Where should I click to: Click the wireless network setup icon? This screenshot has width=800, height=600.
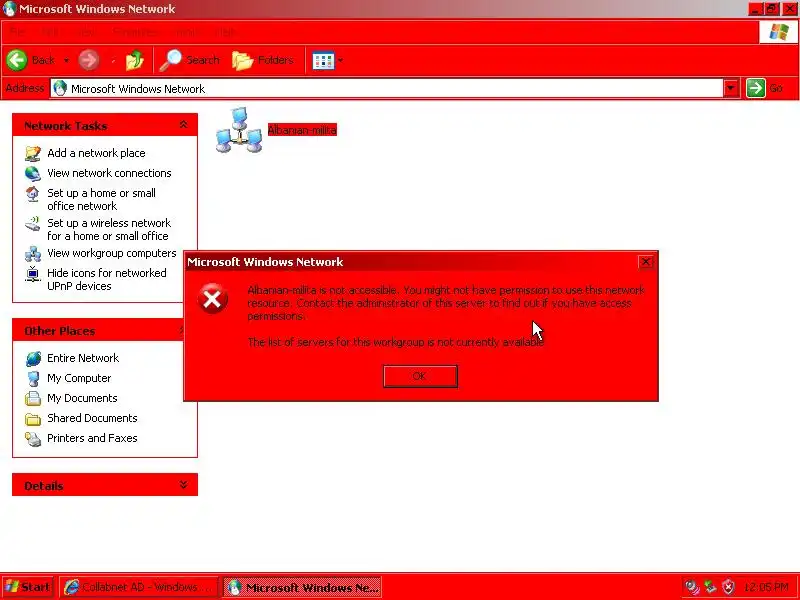point(33,223)
